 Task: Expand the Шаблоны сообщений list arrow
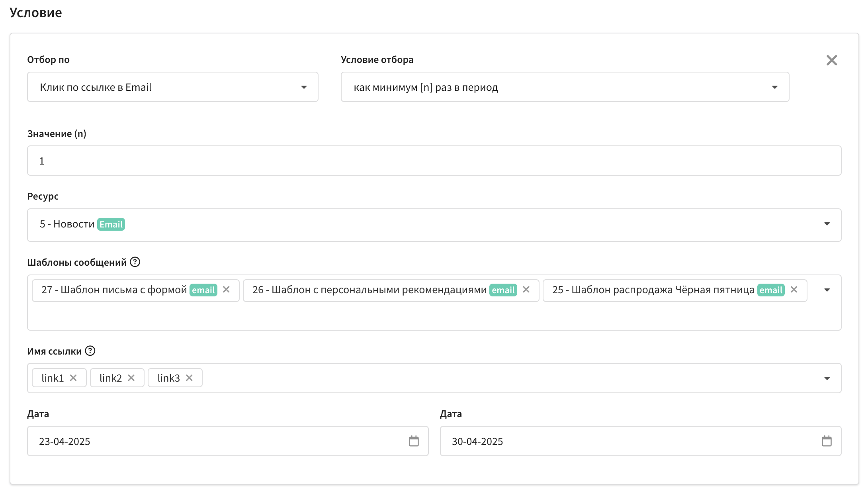click(827, 290)
